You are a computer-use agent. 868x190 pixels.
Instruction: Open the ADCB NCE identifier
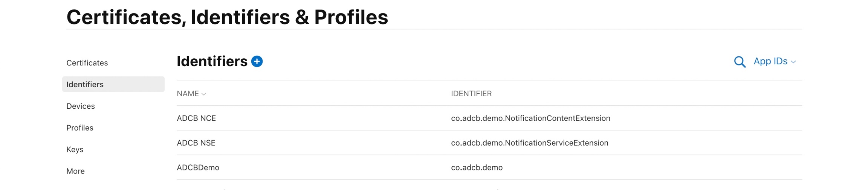tap(196, 118)
